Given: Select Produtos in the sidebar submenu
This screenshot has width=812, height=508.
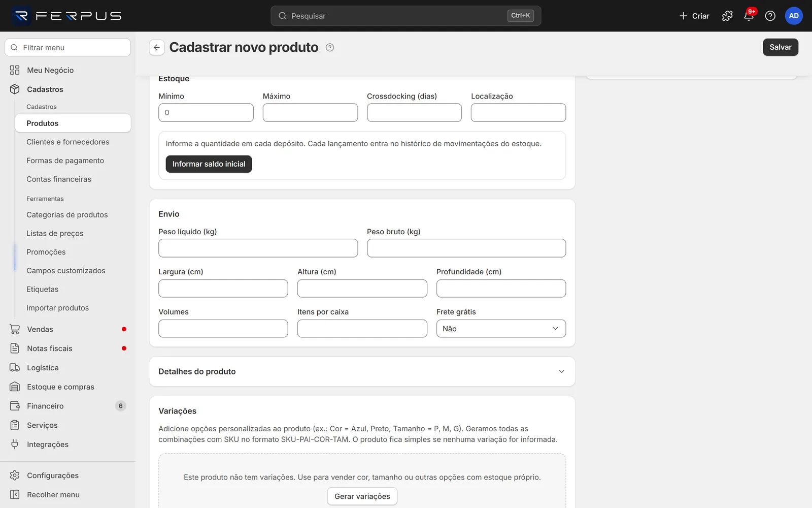Looking at the screenshot, I should (x=73, y=123).
